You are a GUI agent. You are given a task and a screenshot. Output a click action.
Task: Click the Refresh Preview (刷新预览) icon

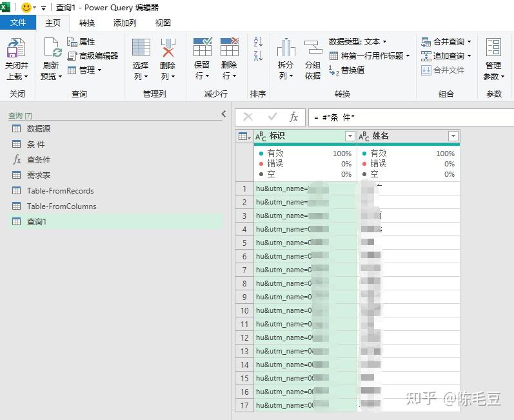point(52,48)
